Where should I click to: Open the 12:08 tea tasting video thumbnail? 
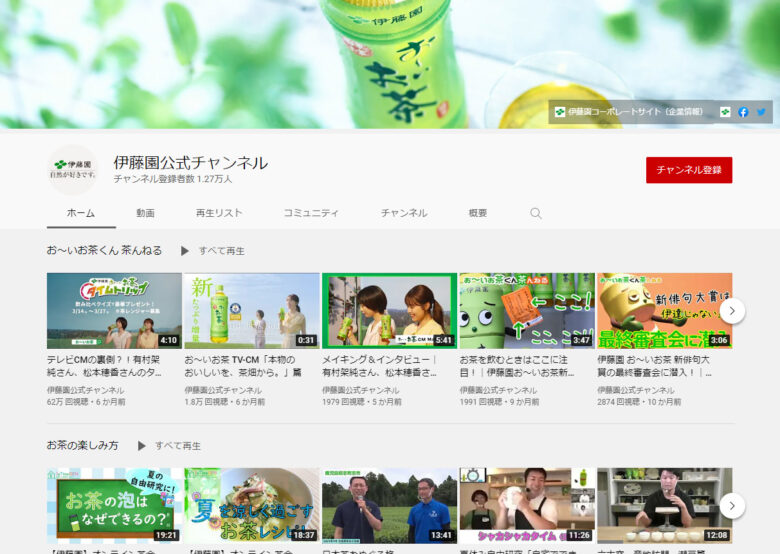pos(665,505)
